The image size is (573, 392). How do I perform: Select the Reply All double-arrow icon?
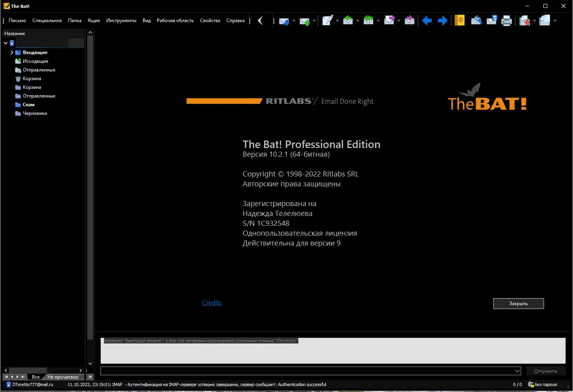pyautogui.click(x=369, y=21)
